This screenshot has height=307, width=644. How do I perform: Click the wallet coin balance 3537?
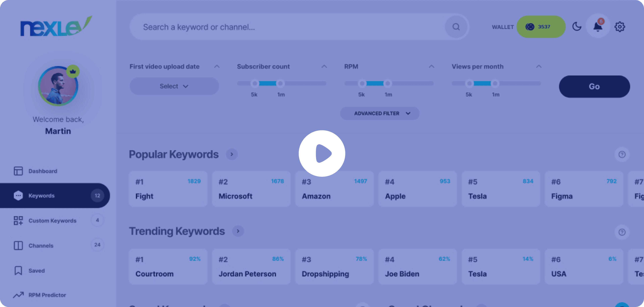click(x=541, y=27)
